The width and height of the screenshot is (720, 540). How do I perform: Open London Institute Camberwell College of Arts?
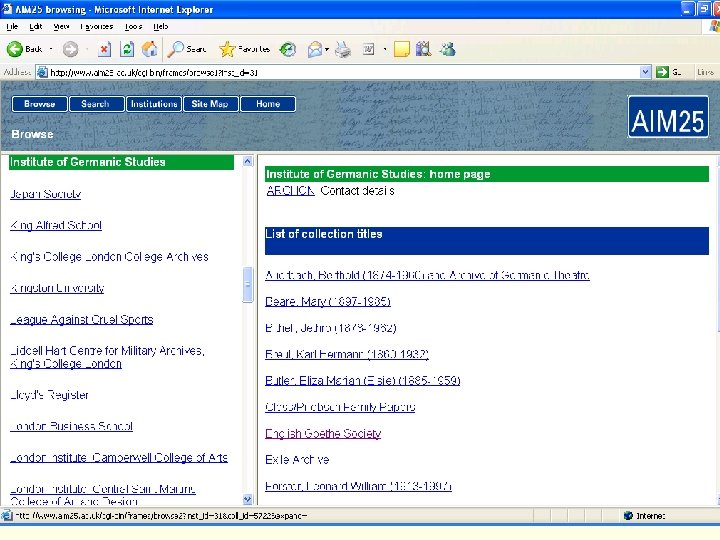119,458
